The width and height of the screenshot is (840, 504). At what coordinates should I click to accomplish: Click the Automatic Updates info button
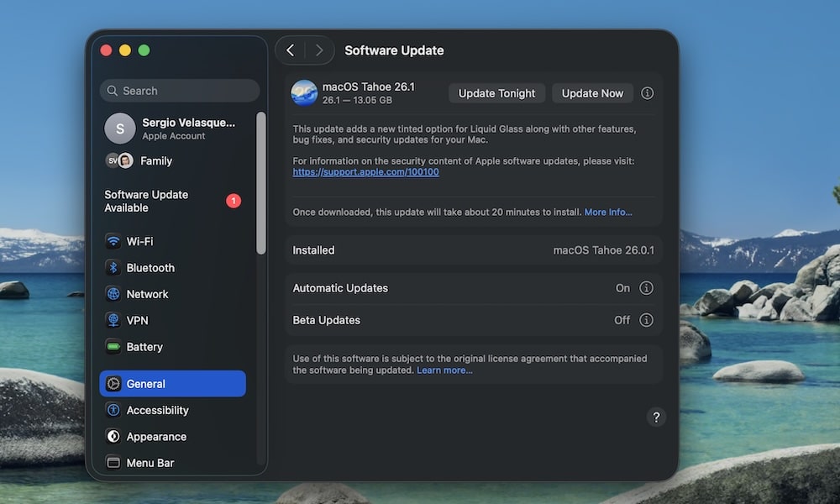coord(647,288)
